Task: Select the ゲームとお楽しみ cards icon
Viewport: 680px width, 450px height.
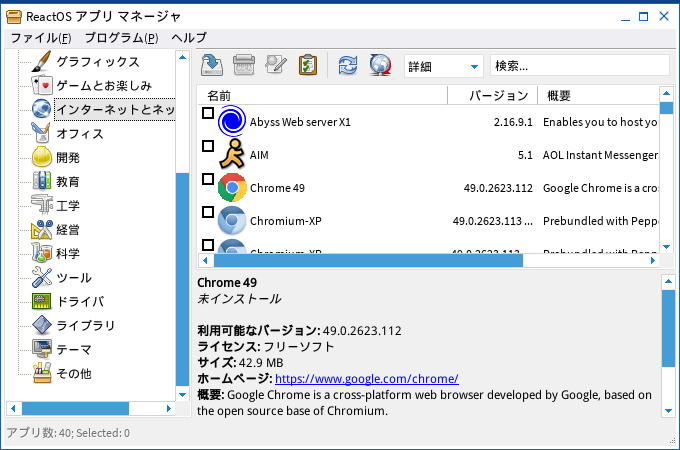Action: pyautogui.click(x=42, y=85)
